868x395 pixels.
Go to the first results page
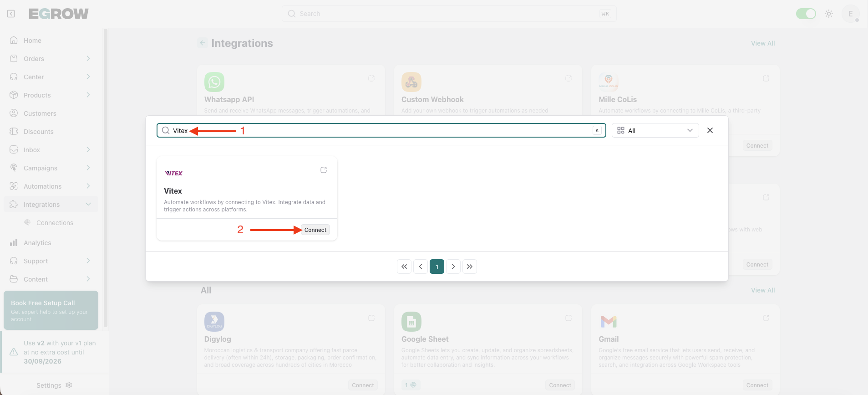(404, 267)
